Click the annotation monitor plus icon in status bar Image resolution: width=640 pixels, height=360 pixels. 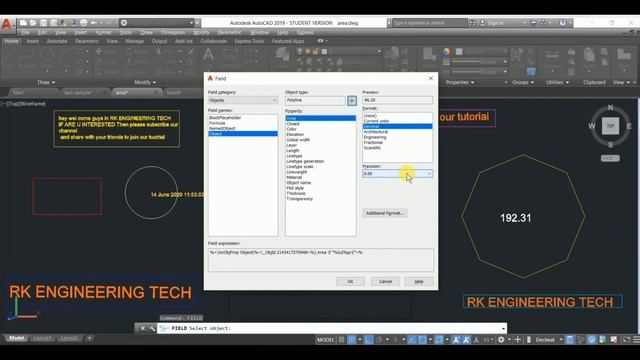pos(518,340)
